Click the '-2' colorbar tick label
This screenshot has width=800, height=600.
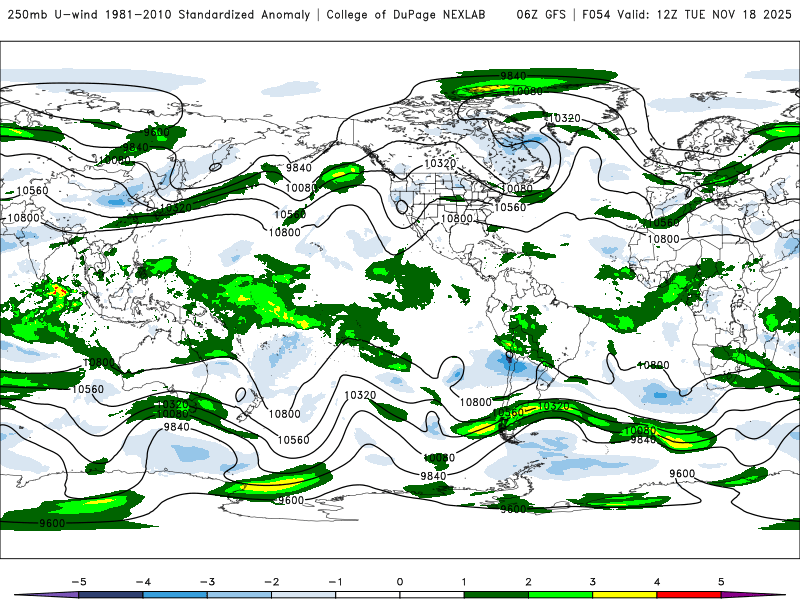tap(271, 582)
